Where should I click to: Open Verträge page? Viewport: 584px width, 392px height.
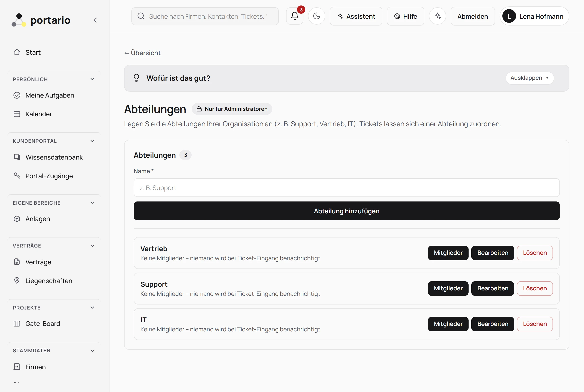coord(54,262)
